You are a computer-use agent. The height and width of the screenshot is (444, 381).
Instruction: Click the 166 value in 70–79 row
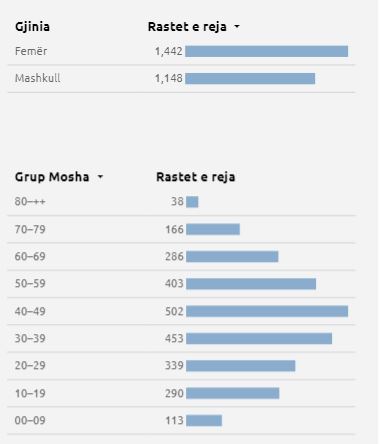click(x=174, y=229)
